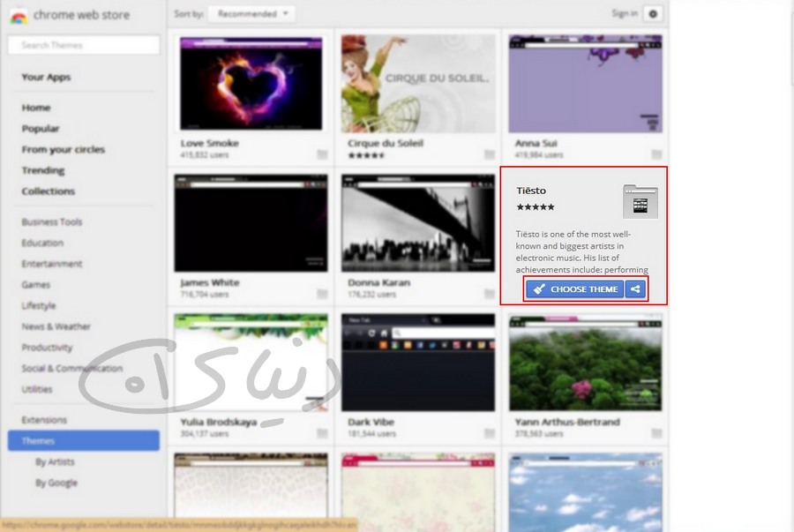
Task: Select the Social & Communication category
Action: point(72,368)
